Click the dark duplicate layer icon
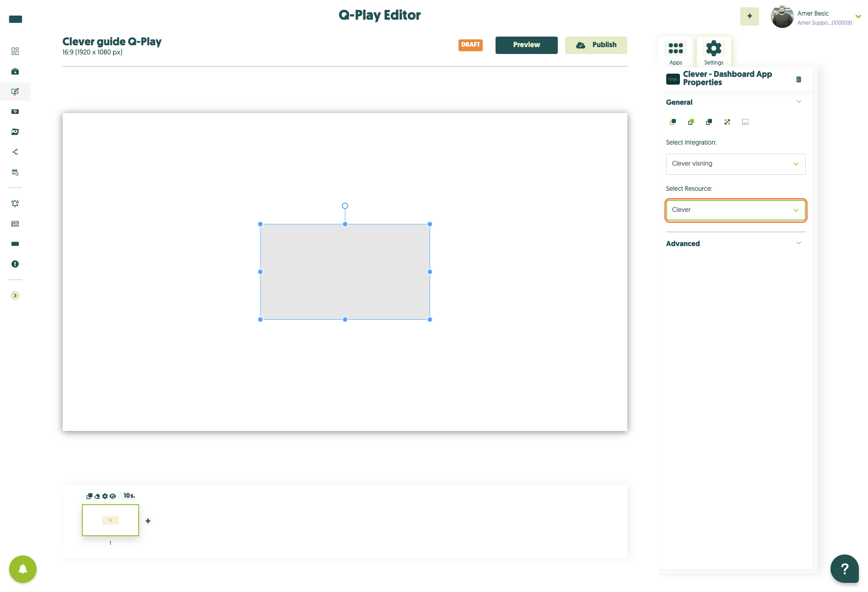The width and height of the screenshot is (868, 592). pyautogui.click(x=709, y=122)
